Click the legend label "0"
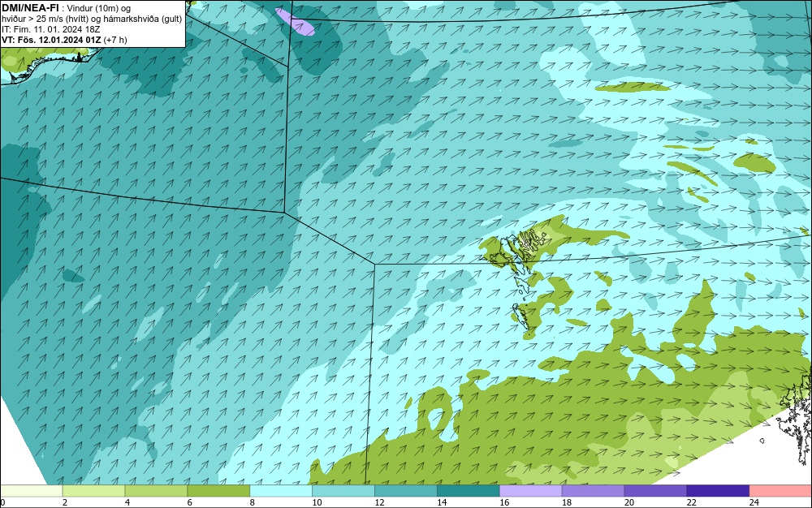The height and width of the screenshot is (508, 812). (x=2, y=502)
